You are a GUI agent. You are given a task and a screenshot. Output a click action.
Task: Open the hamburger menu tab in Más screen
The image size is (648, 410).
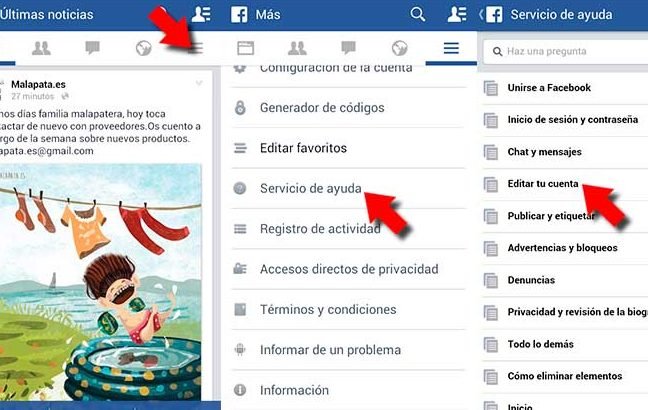(451, 48)
